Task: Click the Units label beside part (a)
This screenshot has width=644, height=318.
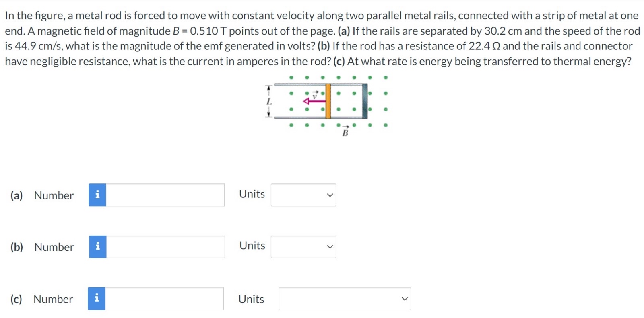Action: (252, 194)
